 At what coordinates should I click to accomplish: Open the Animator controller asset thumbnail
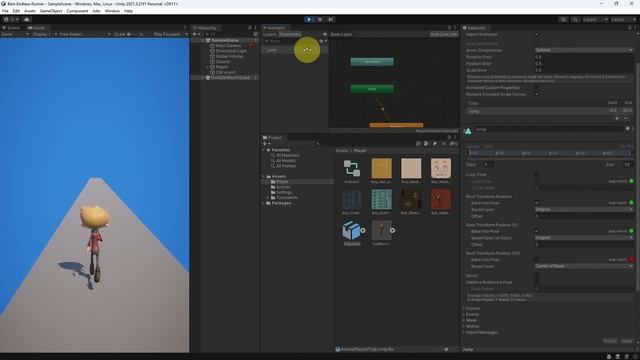pos(351,168)
